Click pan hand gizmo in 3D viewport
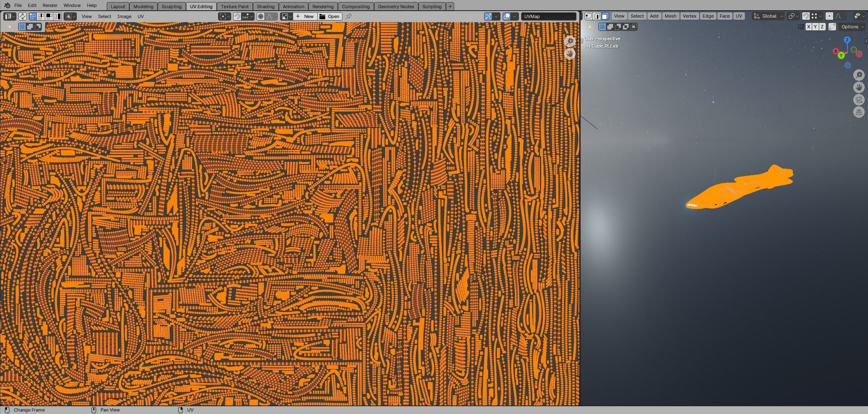The width and height of the screenshot is (868, 414). coord(859,87)
